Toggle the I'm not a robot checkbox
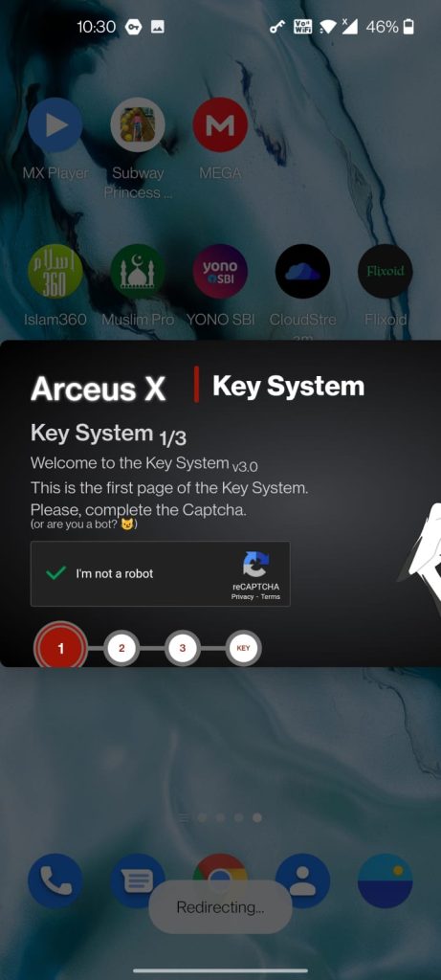The height and width of the screenshot is (980, 441). [56, 573]
